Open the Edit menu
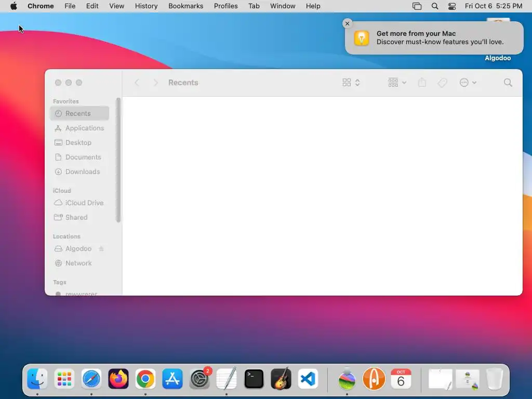This screenshot has height=399, width=532. click(x=92, y=6)
